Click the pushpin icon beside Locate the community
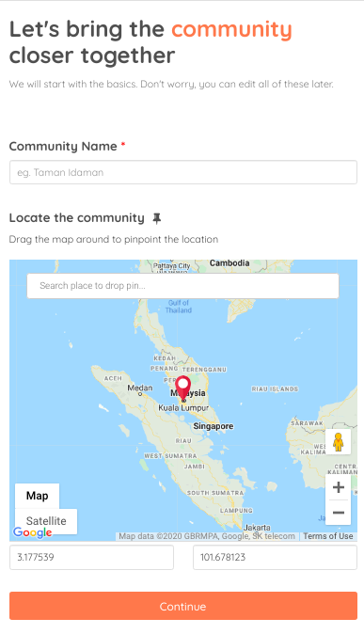364x634 pixels. (156, 219)
